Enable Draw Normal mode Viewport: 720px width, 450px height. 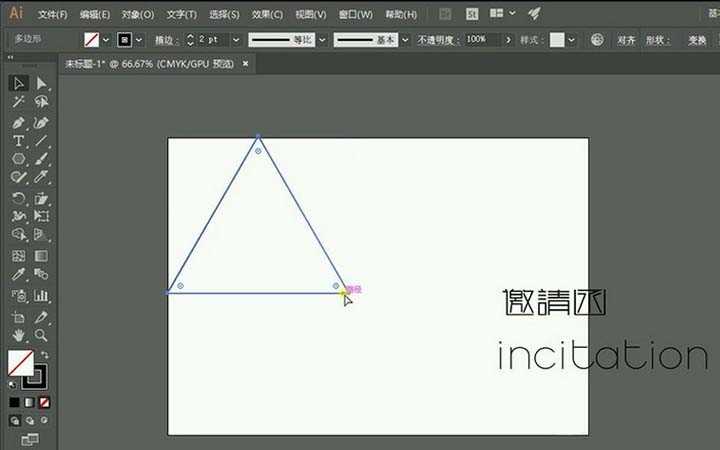[x=15, y=420]
